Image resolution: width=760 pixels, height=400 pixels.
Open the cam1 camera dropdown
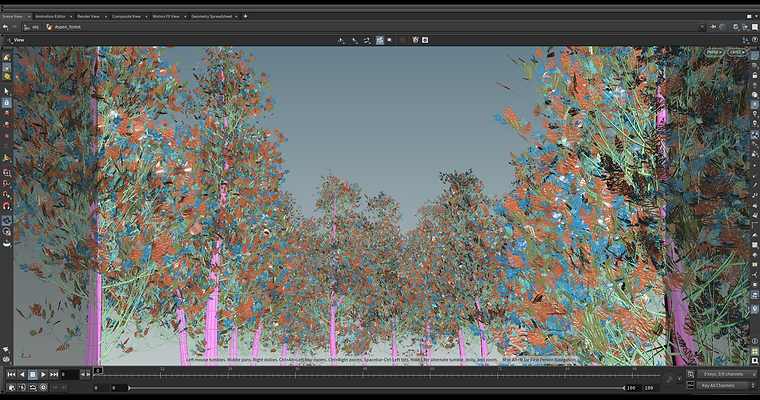coord(737,52)
